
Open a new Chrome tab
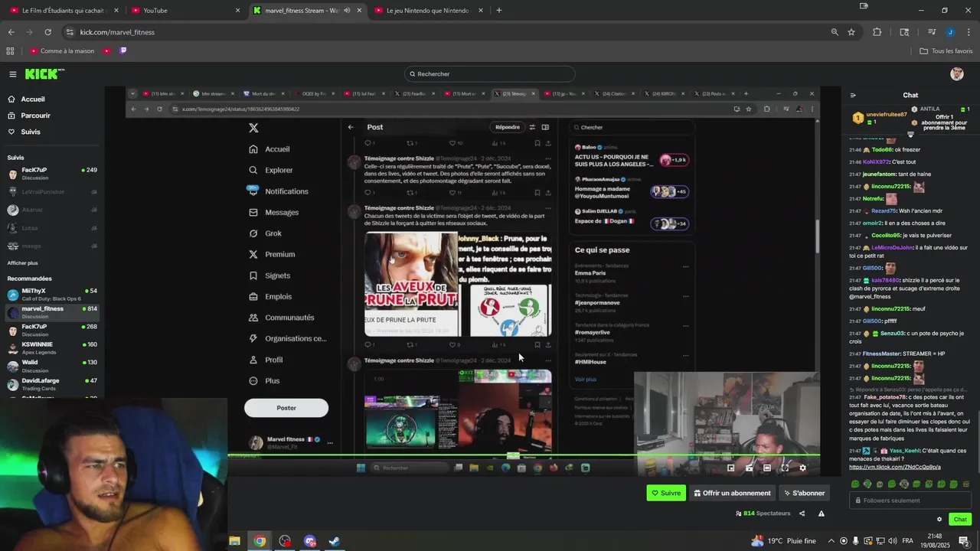click(499, 11)
